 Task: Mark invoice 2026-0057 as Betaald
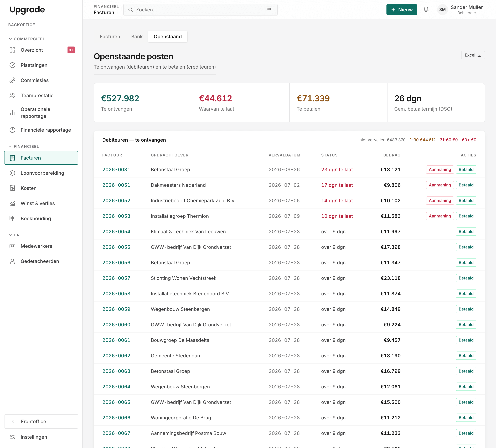pyautogui.click(x=466, y=278)
